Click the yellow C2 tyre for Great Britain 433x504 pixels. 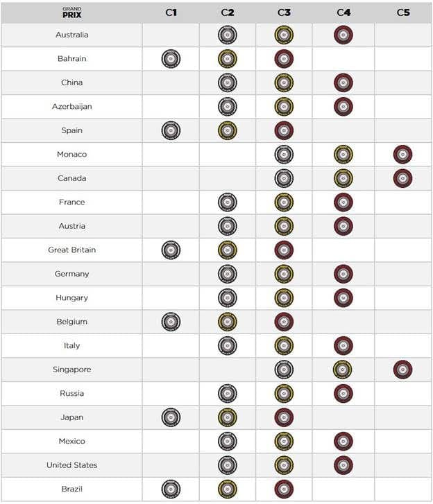(228, 250)
